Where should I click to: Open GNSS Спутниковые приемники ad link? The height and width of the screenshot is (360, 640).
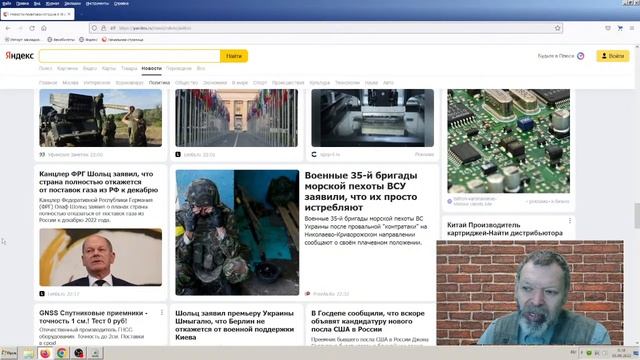(93, 317)
